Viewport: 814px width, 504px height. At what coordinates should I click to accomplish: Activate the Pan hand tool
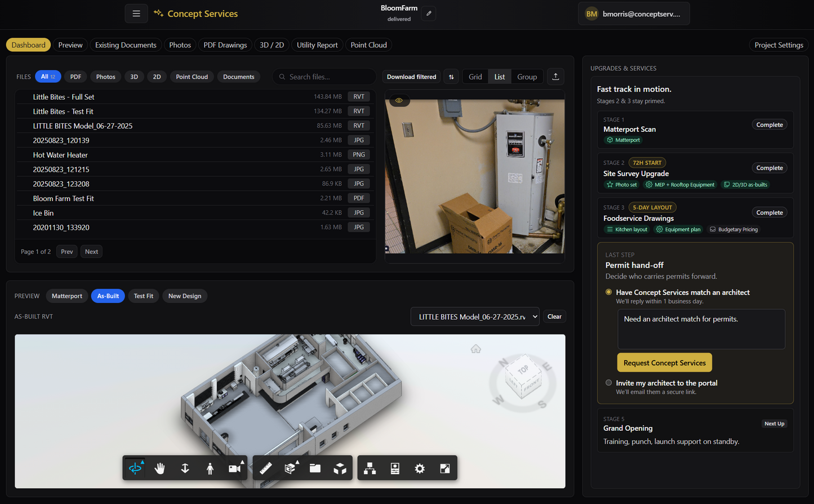coord(160,469)
